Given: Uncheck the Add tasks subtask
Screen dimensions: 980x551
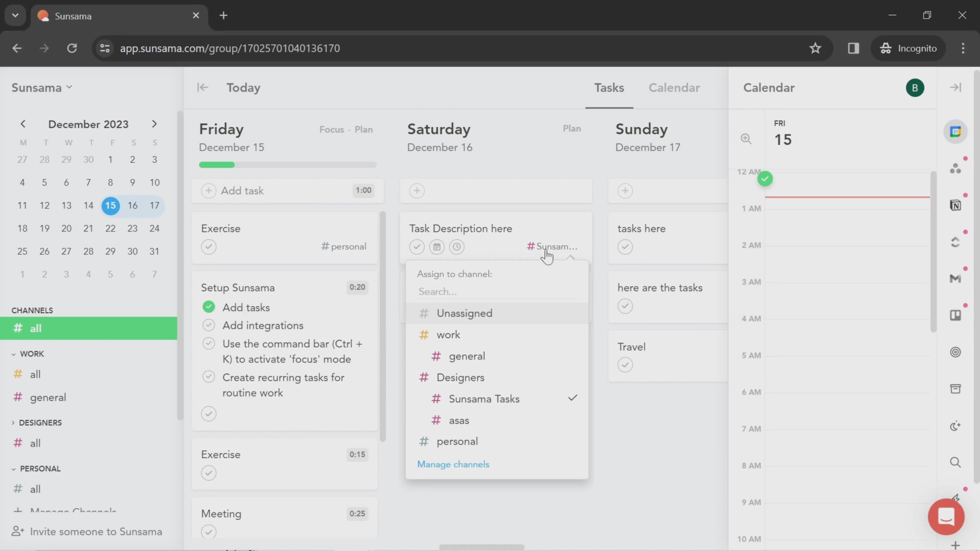Looking at the screenshot, I should pos(209,306).
